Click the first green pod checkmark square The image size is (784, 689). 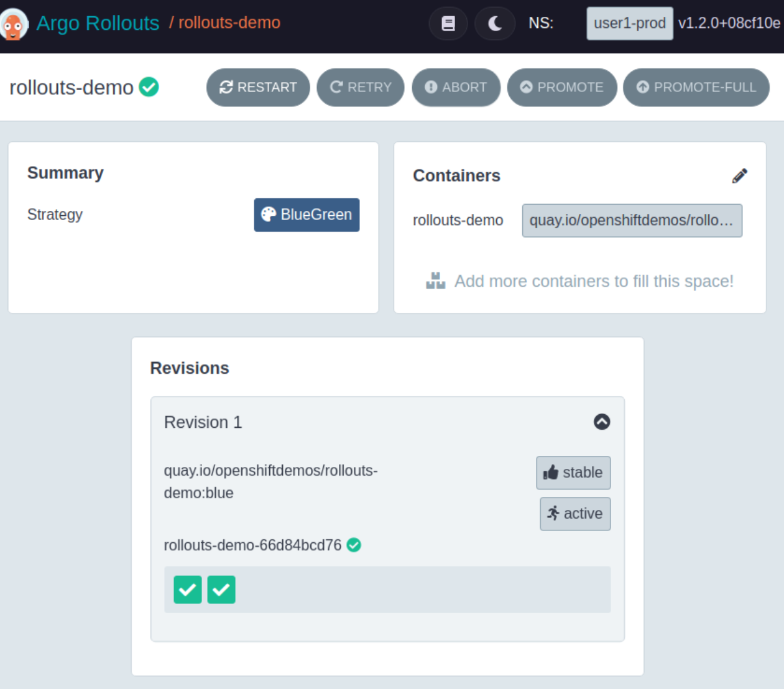click(188, 590)
